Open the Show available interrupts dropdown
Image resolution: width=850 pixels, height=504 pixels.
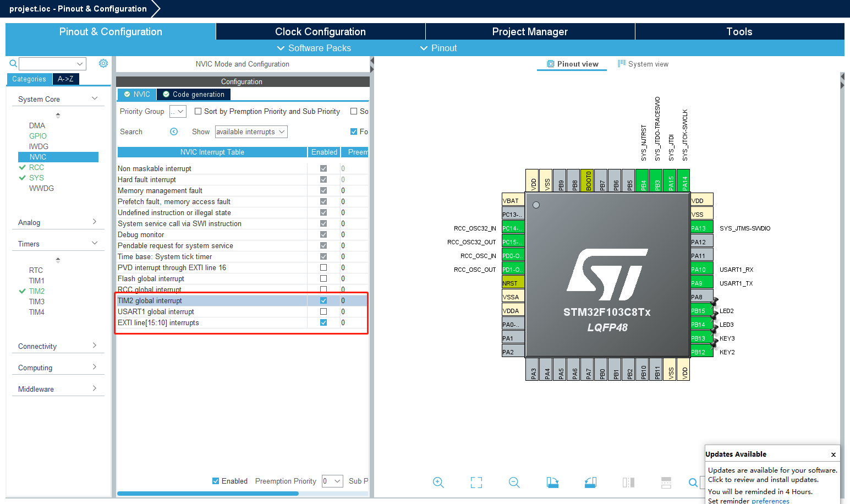[251, 132]
